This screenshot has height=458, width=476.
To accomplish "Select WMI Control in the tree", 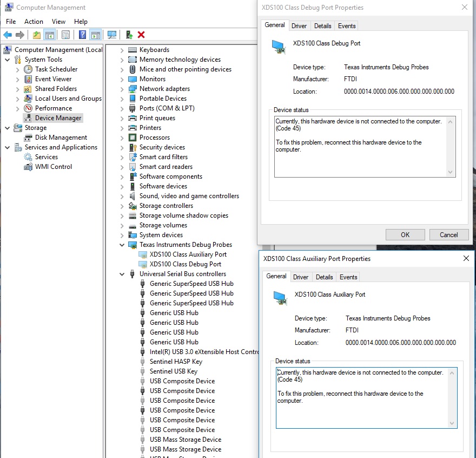I will point(54,167).
